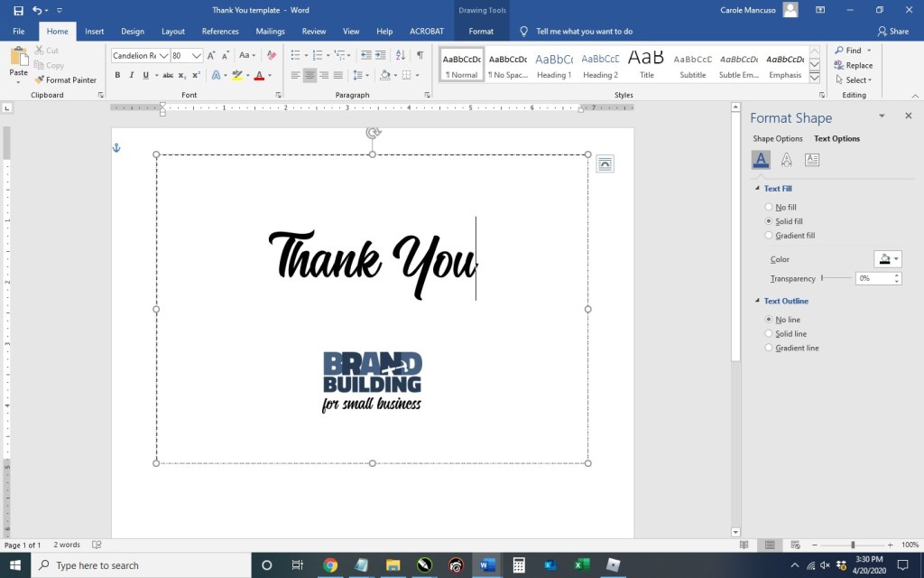Switch to the Shape Options tab
This screenshot has width=924, height=578.
coord(777,139)
